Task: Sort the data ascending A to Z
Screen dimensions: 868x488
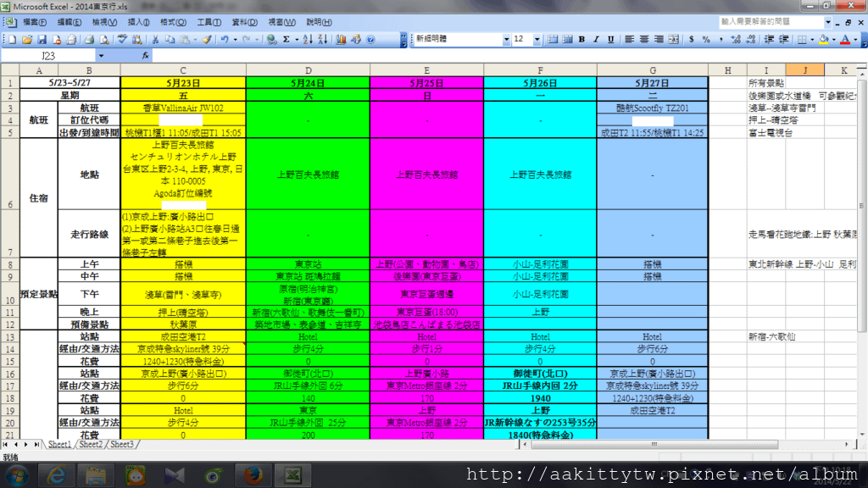Action: pos(308,39)
